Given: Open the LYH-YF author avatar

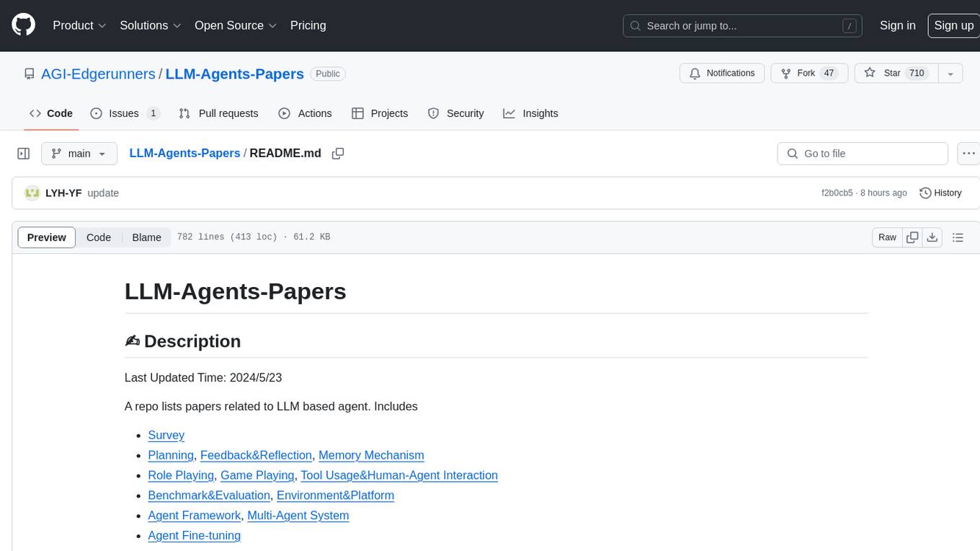Looking at the screenshot, I should (32, 193).
